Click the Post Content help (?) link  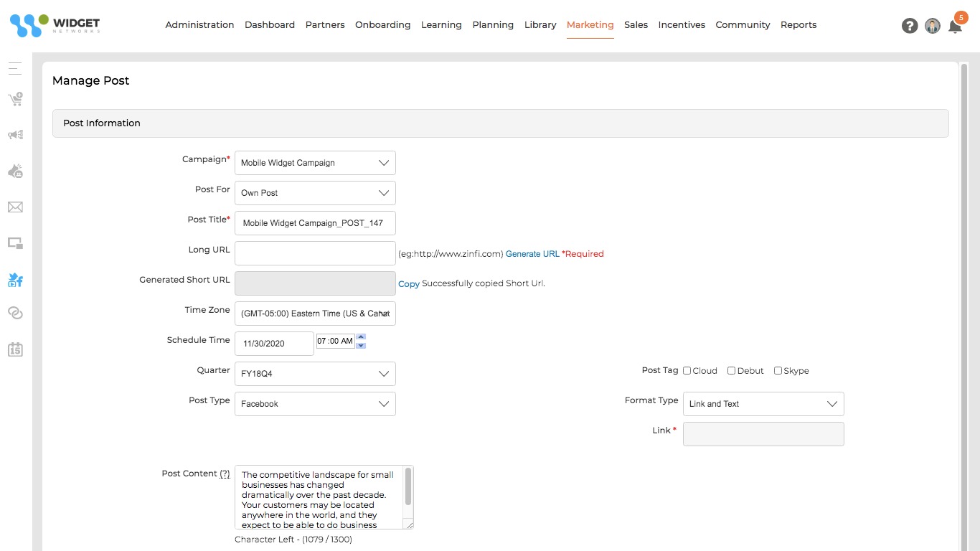coord(225,474)
